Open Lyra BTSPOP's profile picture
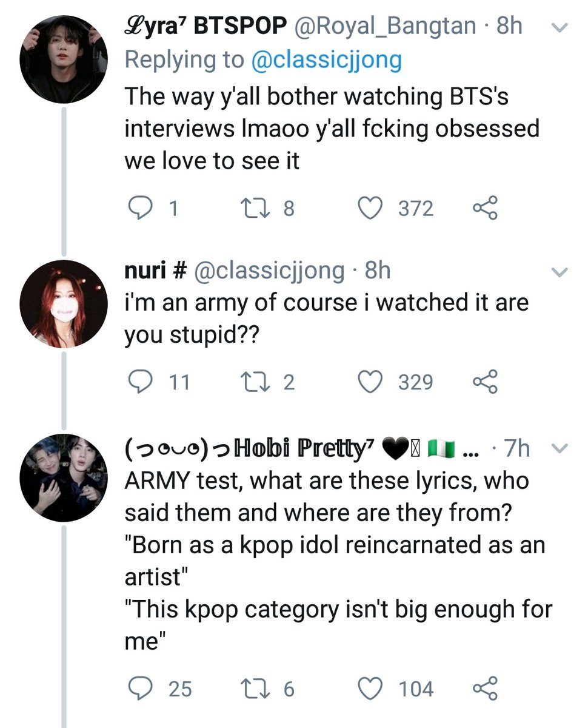 [x=64, y=59]
